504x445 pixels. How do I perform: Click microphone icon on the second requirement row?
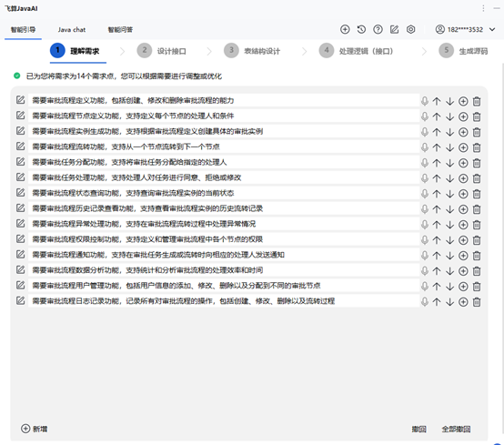[425, 116]
